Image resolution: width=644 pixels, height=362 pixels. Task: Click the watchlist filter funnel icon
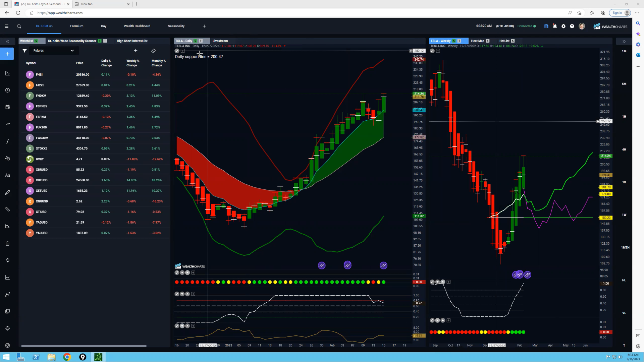pyautogui.click(x=24, y=51)
